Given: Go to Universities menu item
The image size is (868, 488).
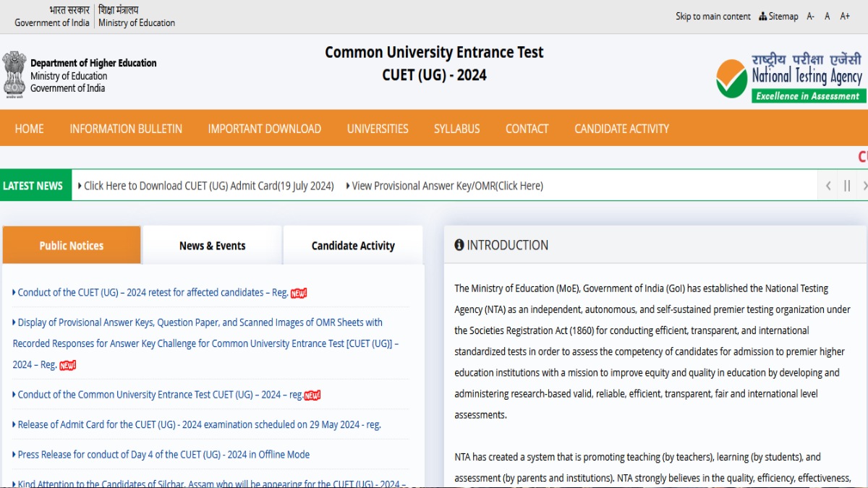Looking at the screenshot, I should [378, 129].
